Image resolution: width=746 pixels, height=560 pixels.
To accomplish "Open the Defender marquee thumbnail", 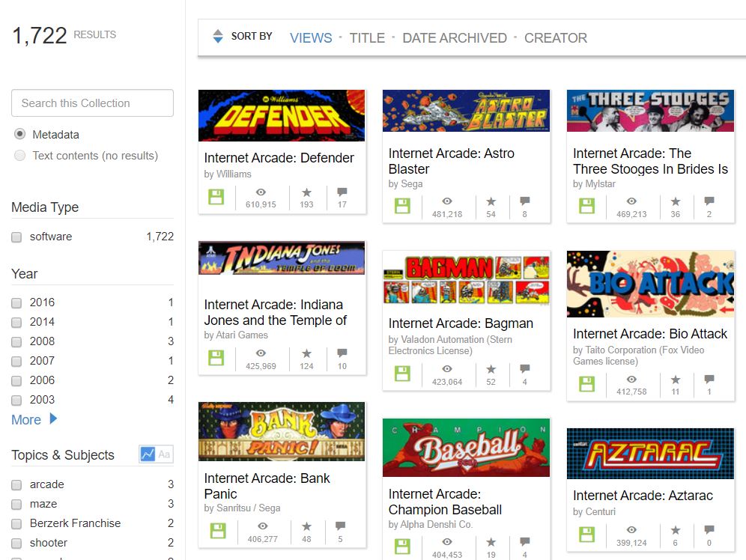I will click(x=282, y=115).
